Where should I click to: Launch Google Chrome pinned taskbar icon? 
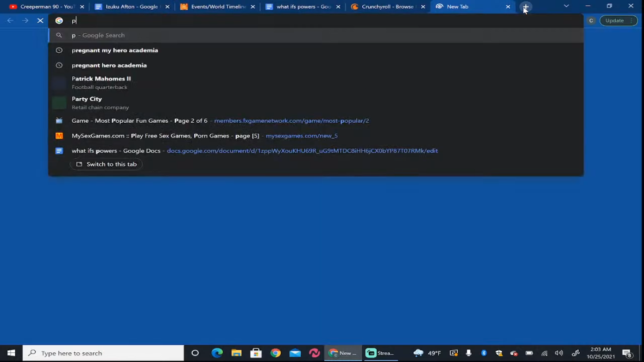(x=276, y=353)
